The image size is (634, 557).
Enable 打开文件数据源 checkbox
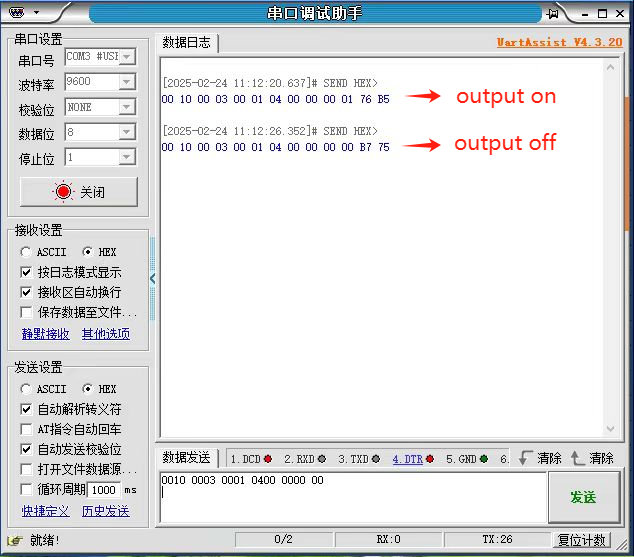(26, 469)
